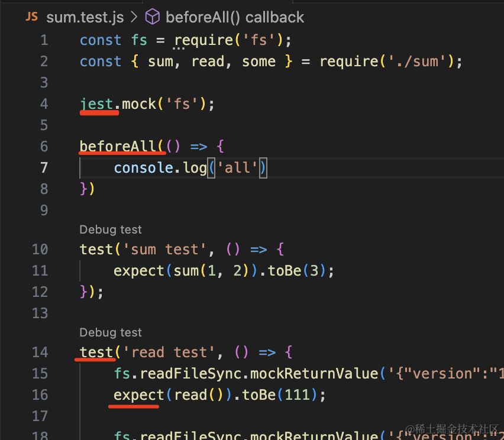Select line number 4 in the gutter
The image size is (504, 440).
(44, 104)
